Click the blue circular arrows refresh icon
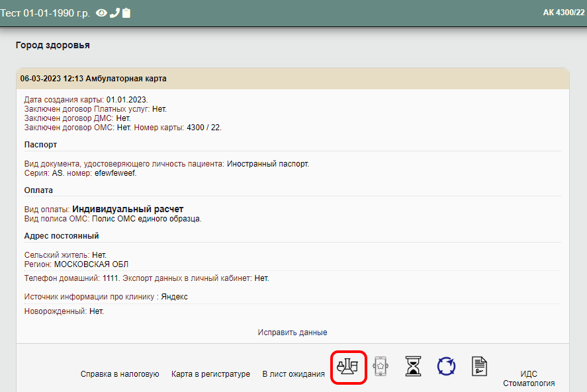Viewport: 587px width, 392px height. tap(447, 366)
